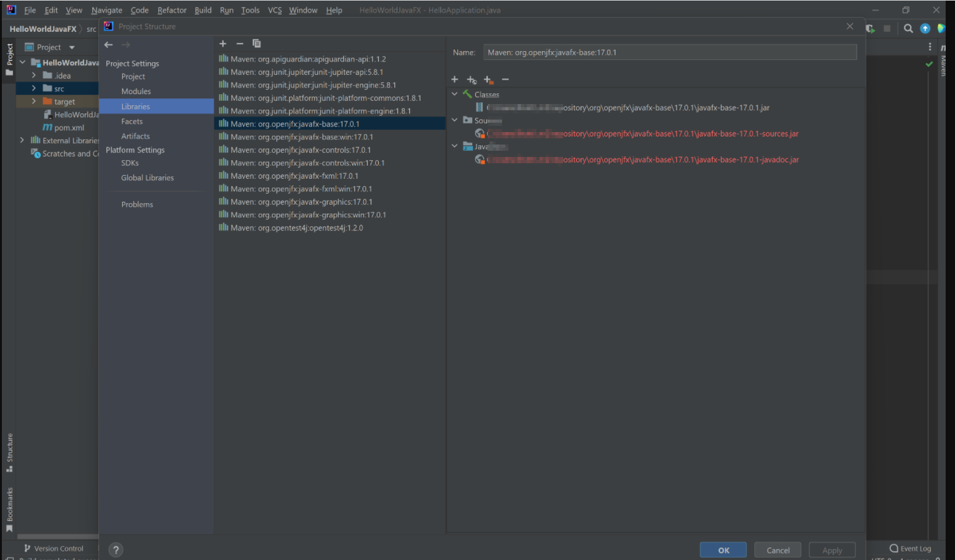Click the OK button
This screenshot has width=955, height=560.
coord(723,550)
